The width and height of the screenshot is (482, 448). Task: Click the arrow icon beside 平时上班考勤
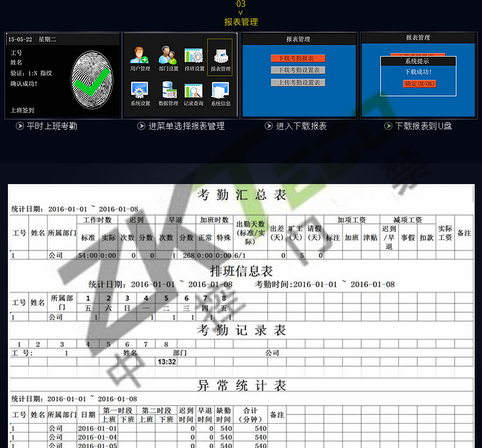point(20,126)
